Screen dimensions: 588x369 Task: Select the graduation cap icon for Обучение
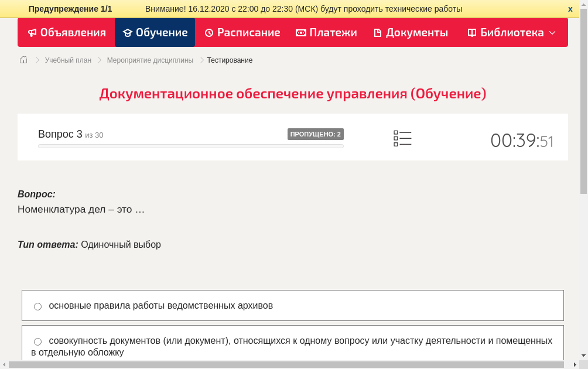coord(128,32)
